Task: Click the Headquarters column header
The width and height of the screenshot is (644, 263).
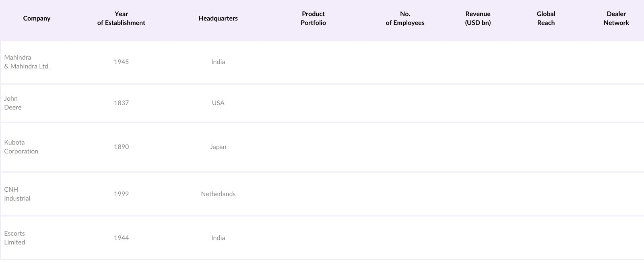Action: point(218,19)
